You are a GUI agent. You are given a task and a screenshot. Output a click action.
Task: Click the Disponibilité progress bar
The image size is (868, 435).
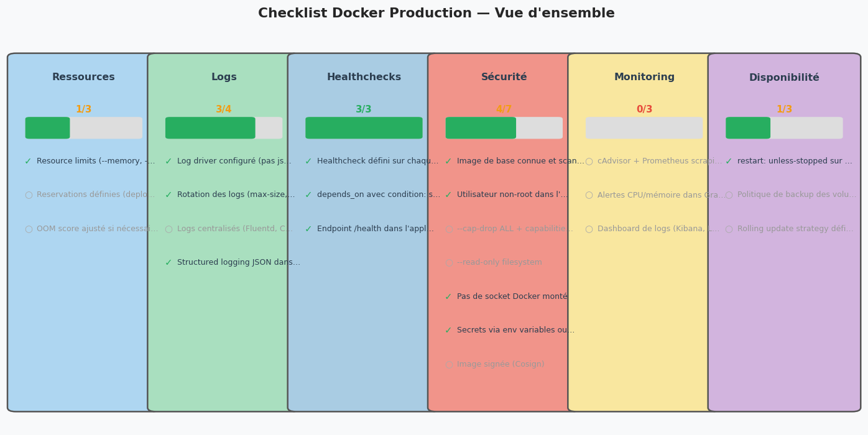pyautogui.click(x=784, y=128)
